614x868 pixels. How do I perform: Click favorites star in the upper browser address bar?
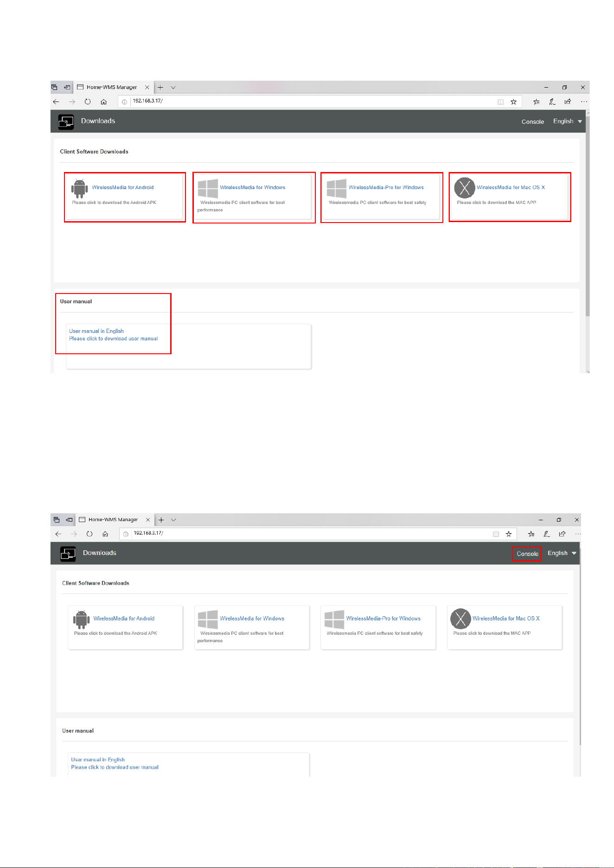tap(513, 102)
